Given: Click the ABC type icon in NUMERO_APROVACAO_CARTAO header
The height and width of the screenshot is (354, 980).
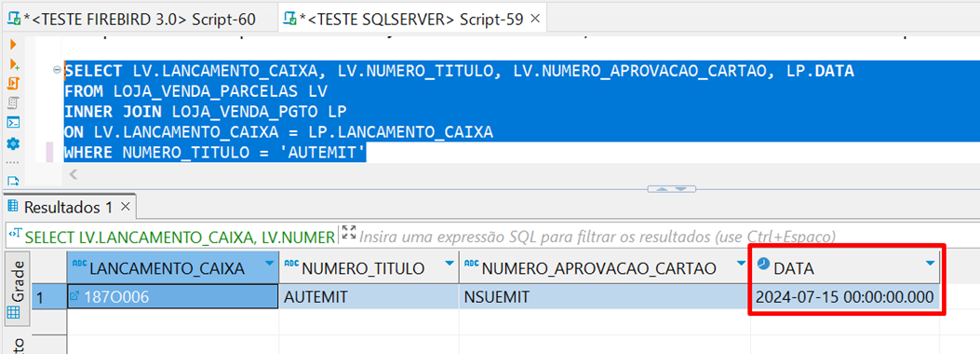Looking at the screenshot, I should pos(472,263).
